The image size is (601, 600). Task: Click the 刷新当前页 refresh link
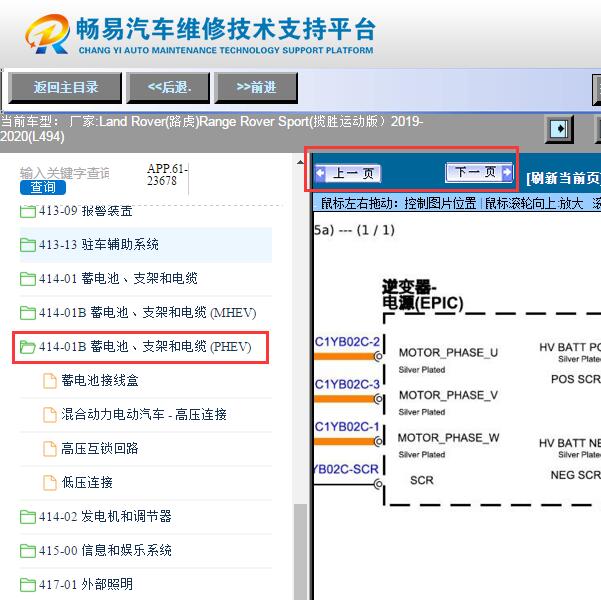[563, 178]
